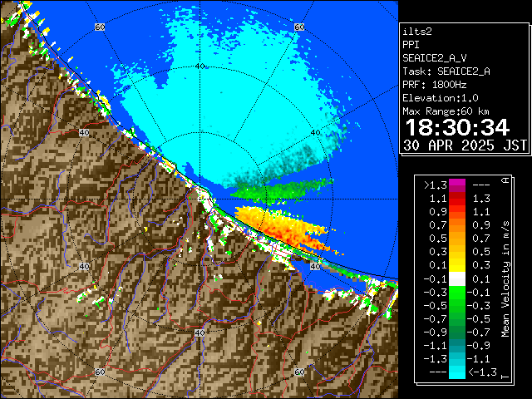Click the Max Range:60 km line
Viewport: 532px width, 399px height.
pos(446,111)
